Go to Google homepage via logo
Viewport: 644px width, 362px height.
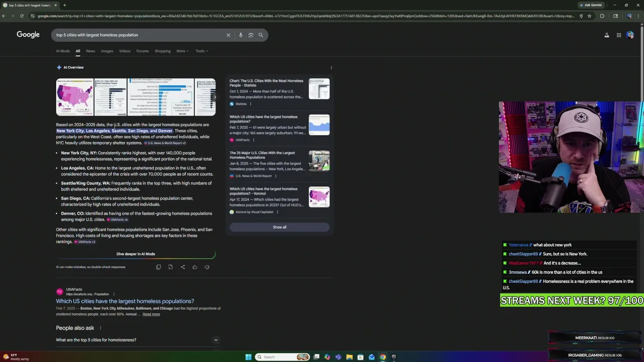28,35
